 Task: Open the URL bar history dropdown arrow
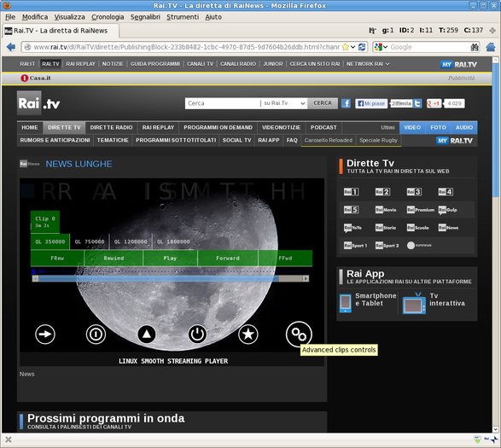[352, 47]
